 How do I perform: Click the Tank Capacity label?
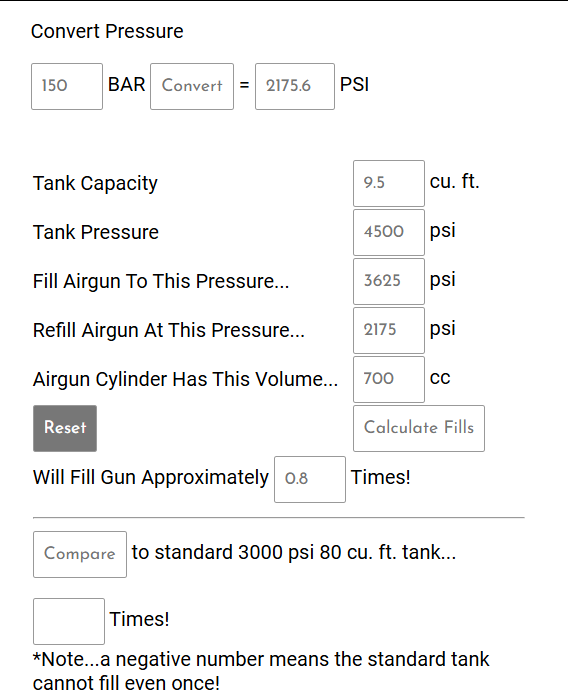95,183
